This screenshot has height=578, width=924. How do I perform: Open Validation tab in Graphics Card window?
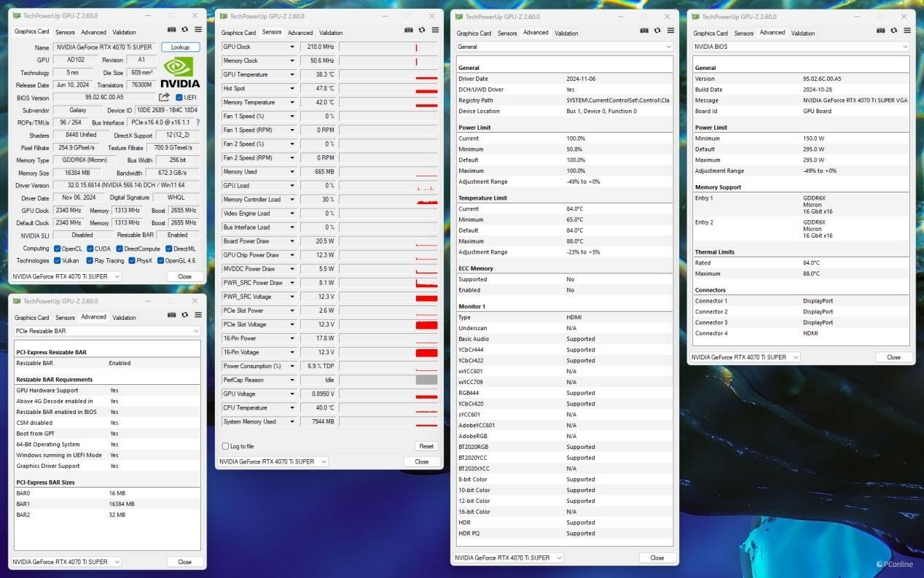click(124, 32)
